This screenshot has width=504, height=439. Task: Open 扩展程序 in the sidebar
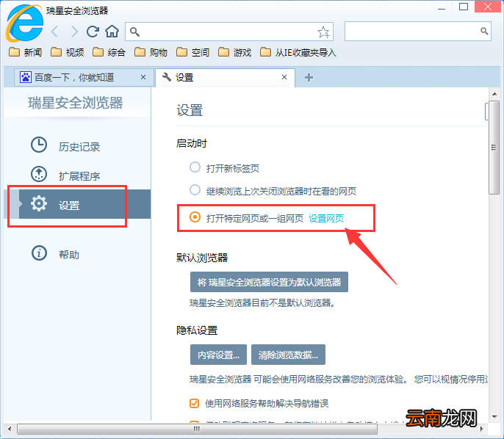click(79, 176)
